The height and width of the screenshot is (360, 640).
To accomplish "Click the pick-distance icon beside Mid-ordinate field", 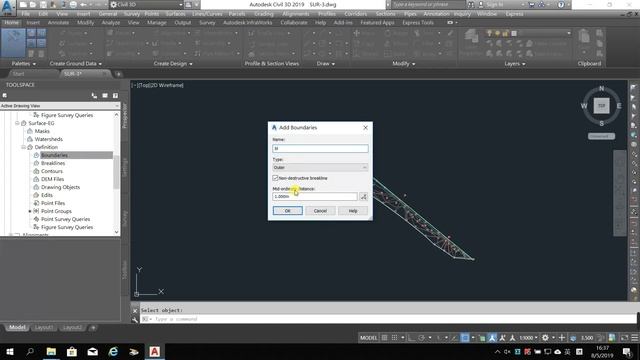I will (x=363, y=197).
